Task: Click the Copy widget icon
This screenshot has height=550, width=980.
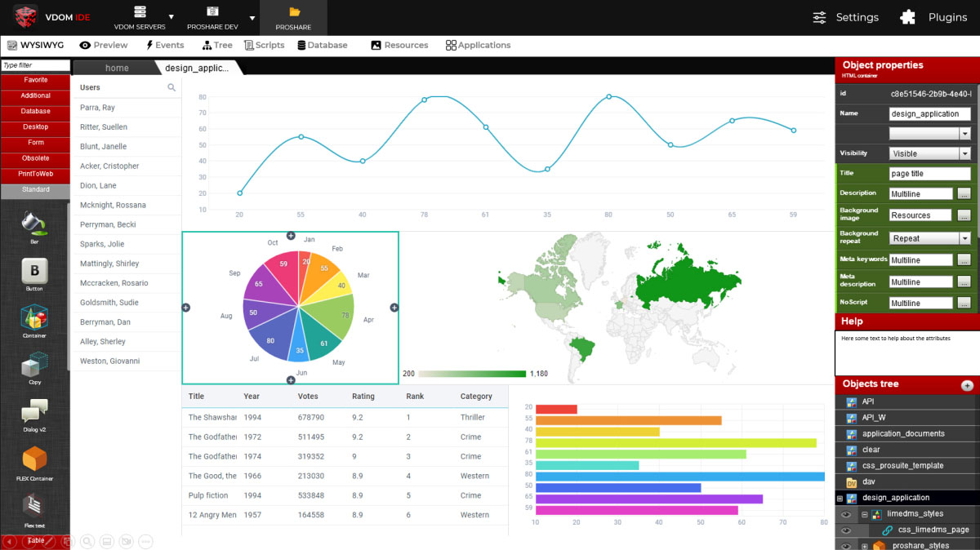Action: coord(34,365)
